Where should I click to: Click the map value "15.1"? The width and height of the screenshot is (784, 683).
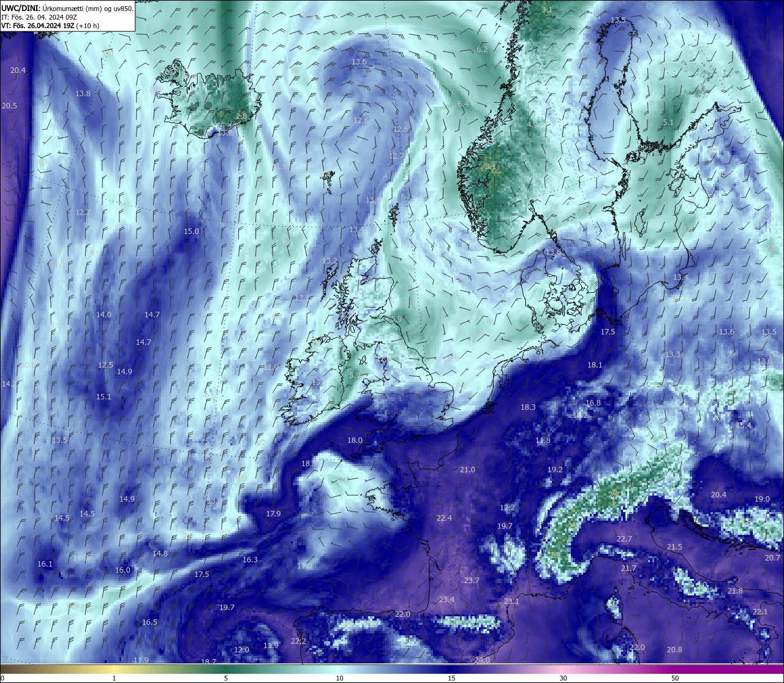(104, 397)
